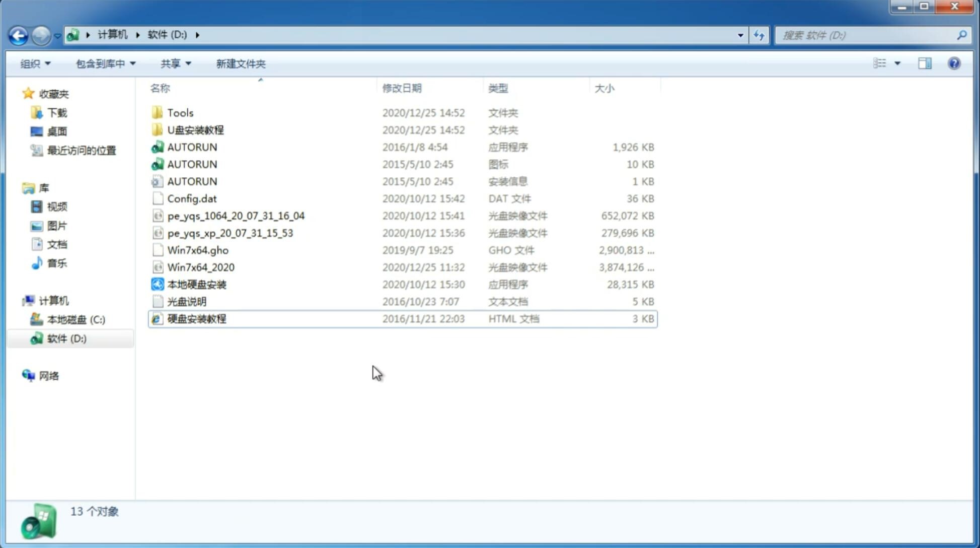Open Win7x64.gho ghost file

pos(198,250)
